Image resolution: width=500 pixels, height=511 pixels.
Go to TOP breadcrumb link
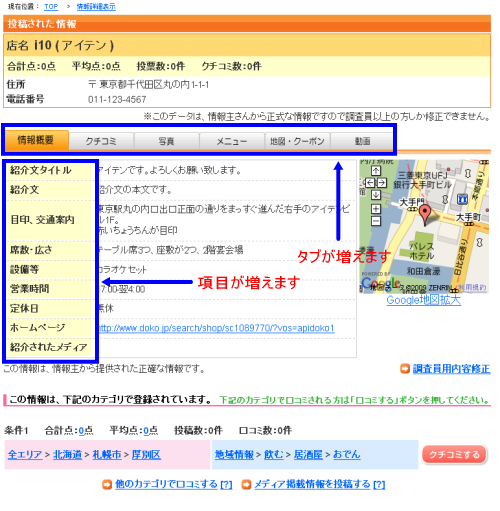pyautogui.click(x=51, y=7)
